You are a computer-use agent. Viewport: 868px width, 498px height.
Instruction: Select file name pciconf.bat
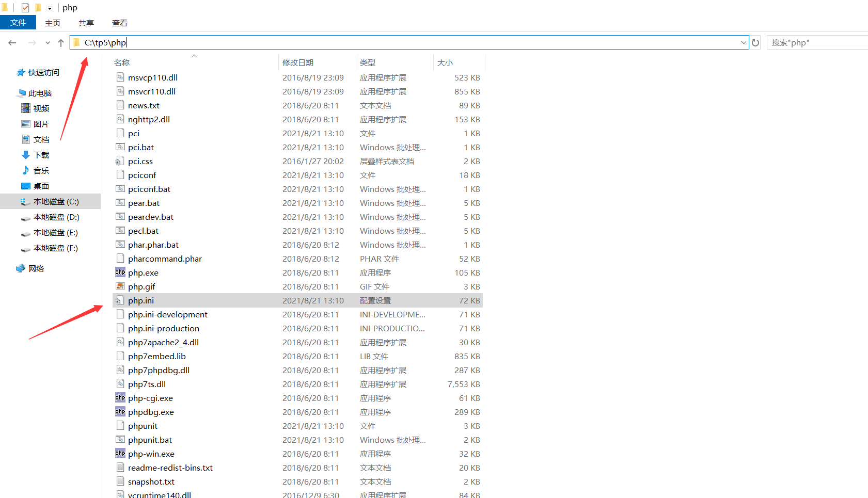tap(149, 189)
